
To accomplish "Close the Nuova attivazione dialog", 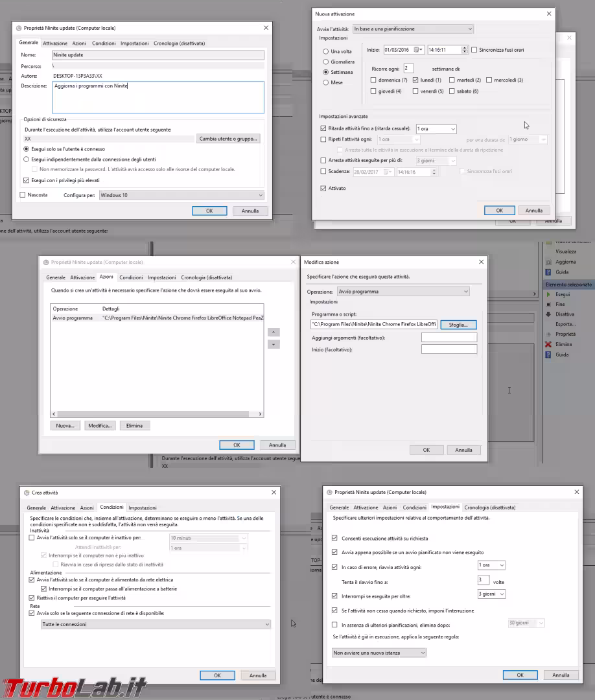I will 549,14.
